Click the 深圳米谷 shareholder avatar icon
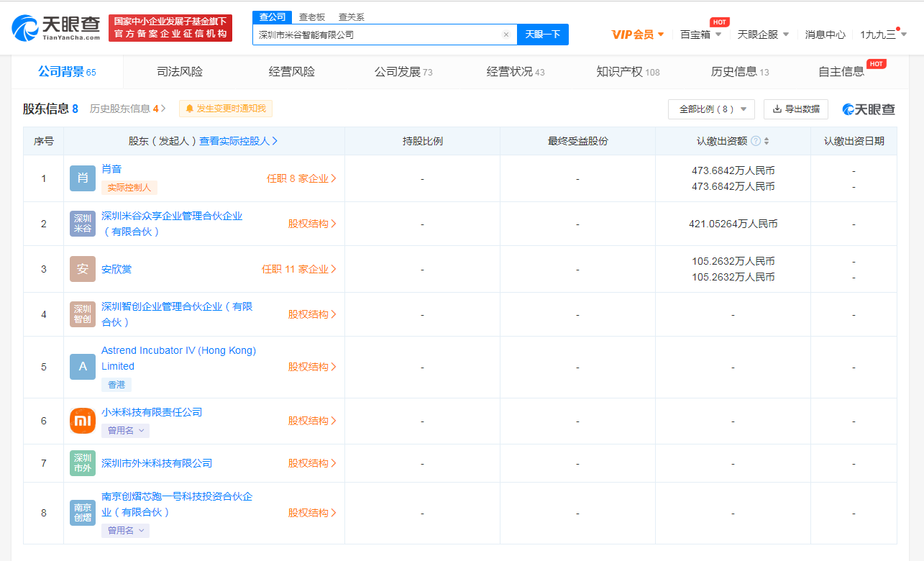Viewport: 924px width, 561px height. point(83,224)
